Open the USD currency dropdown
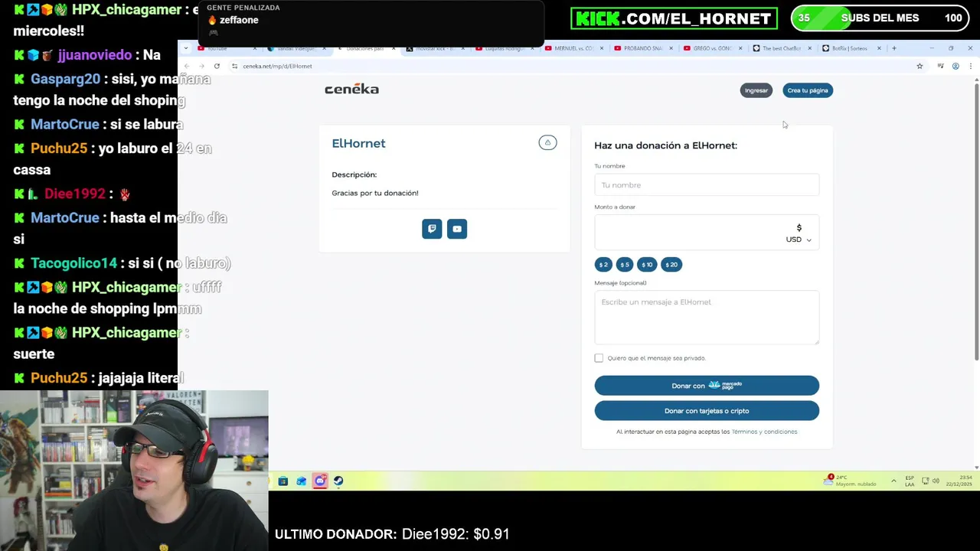 799,240
